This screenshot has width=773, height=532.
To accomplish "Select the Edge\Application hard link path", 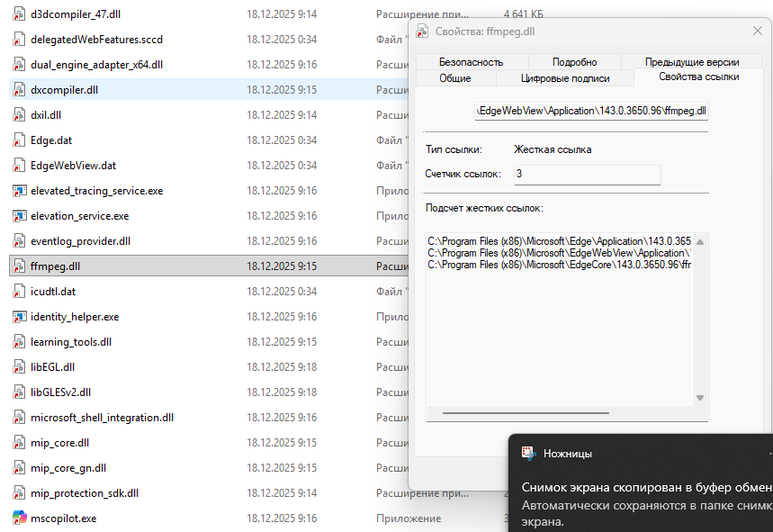I will [x=559, y=241].
